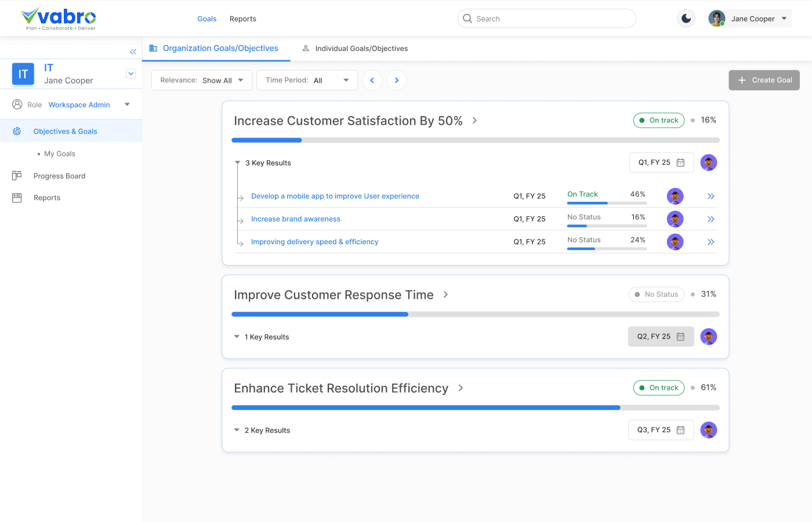The height and width of the screenshot is (522, 812).
Task: Click Customer Satisfaction 16% progress bar
Action: (476, 140)
